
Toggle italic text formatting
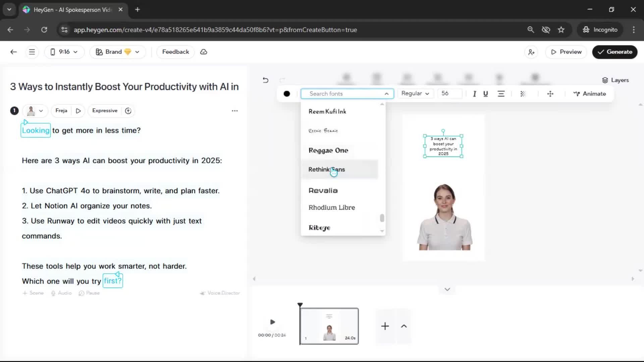coord(474,94)
